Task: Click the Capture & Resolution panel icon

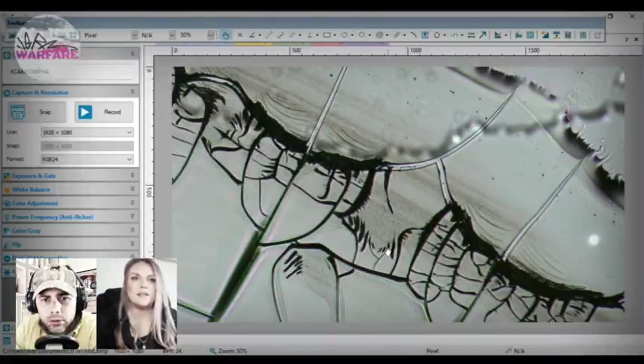Action: pos(7,93)
